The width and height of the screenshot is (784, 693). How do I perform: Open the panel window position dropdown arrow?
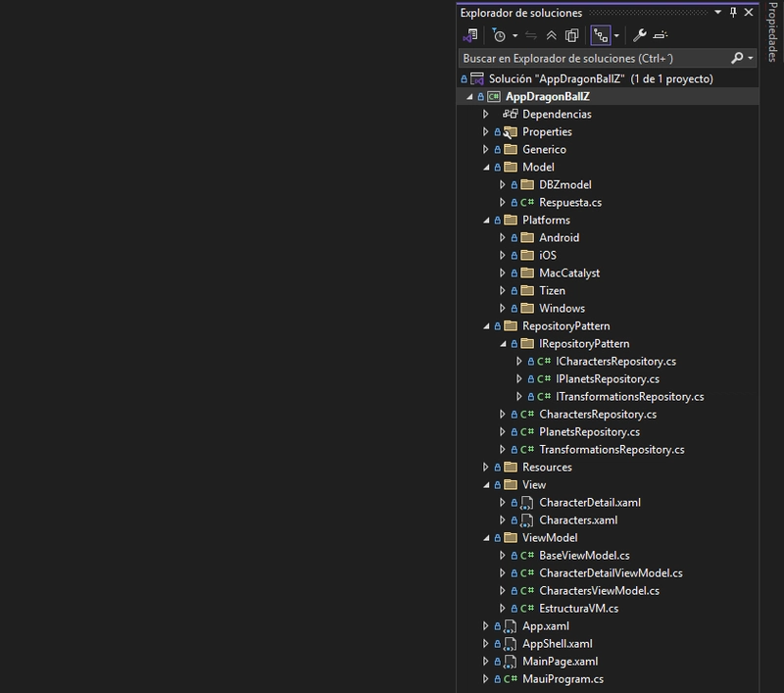click(x=717, y=12)
